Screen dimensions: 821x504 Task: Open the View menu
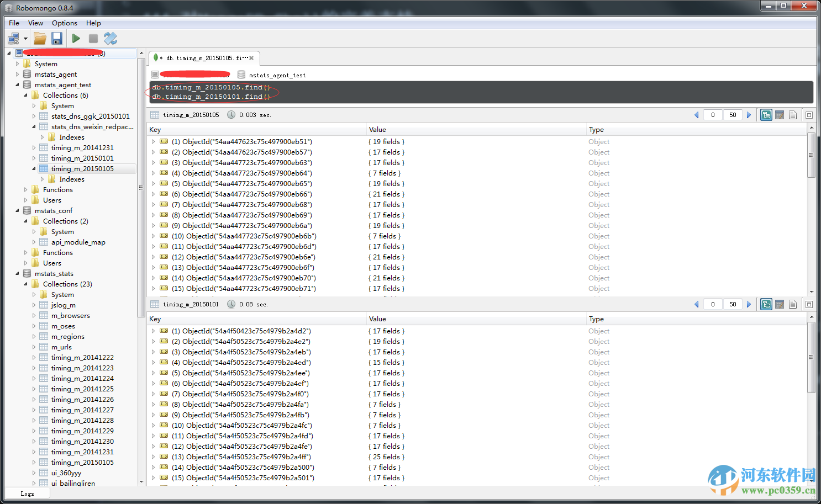point(35,23)
